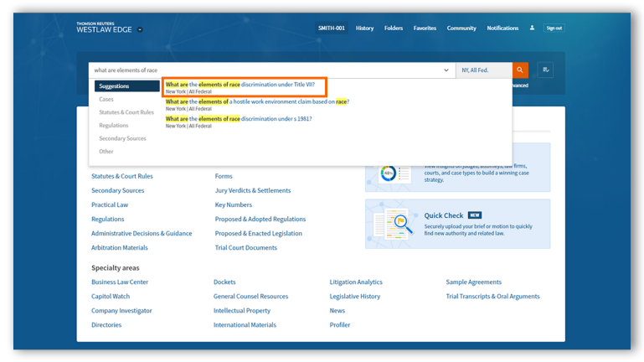Expand the Westlaw Edge product switcher arrow
Screen dimensions: 644x362
140,29
